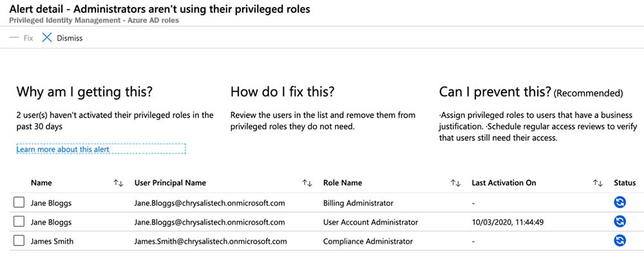
Task: Click the Dismiss X icon
Action: point(46,38)
